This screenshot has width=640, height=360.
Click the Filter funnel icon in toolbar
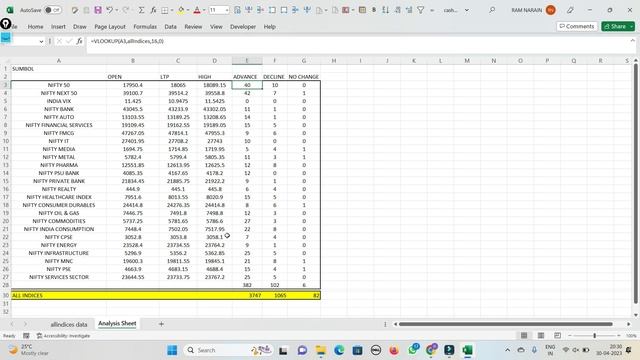click(420, 10)
